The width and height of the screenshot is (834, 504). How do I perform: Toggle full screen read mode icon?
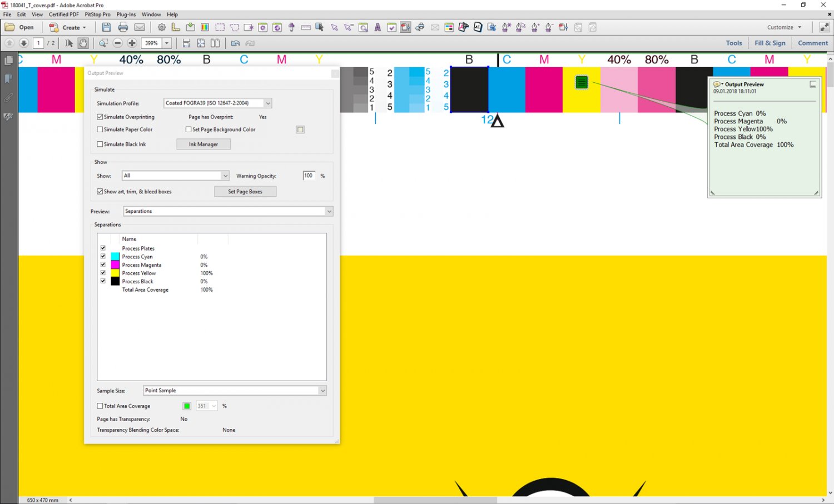pos(825,27)
